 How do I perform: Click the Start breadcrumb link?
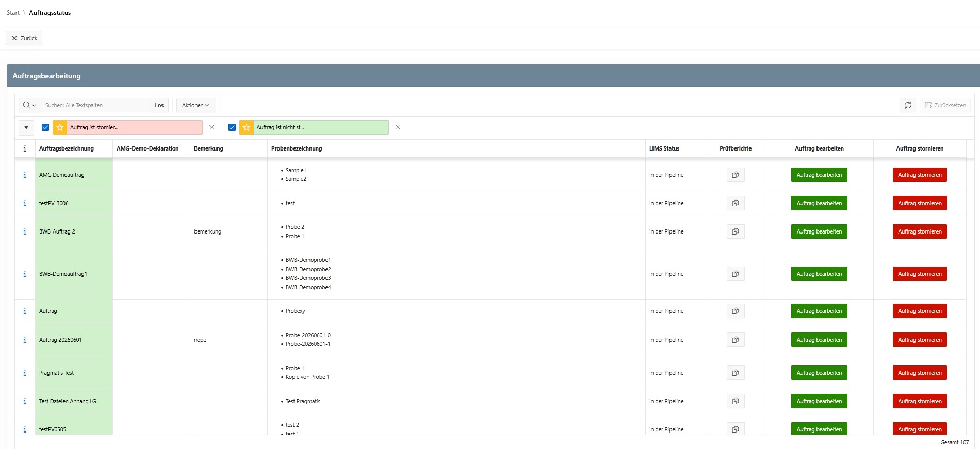click(13, 13)
